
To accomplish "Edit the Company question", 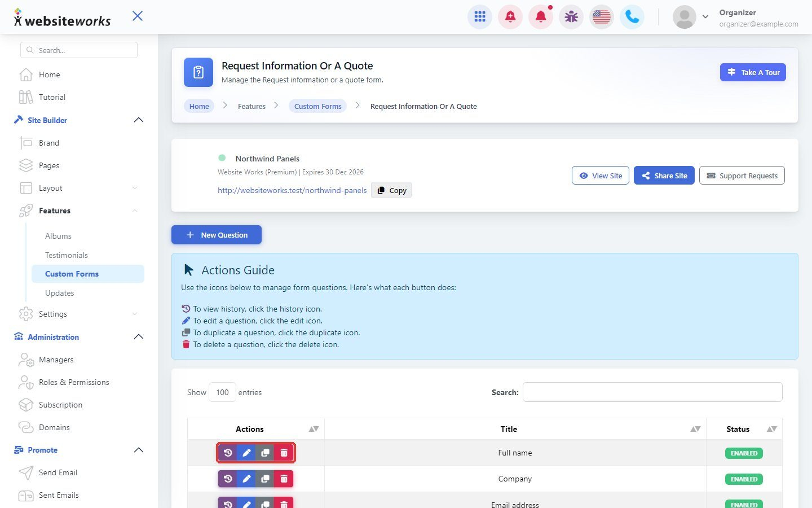I will point(246,479).
